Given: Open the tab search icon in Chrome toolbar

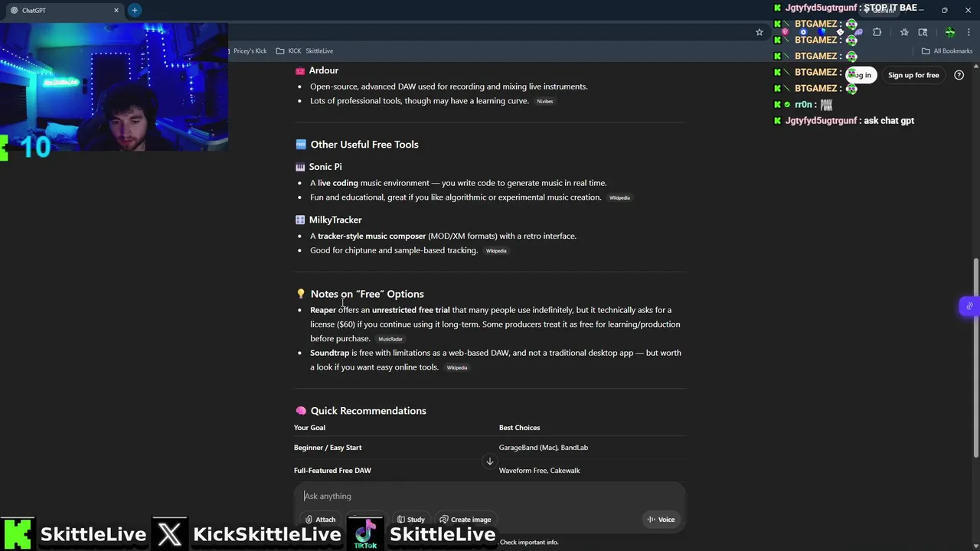Looking at the screenshot, I should tap(923, 32).
